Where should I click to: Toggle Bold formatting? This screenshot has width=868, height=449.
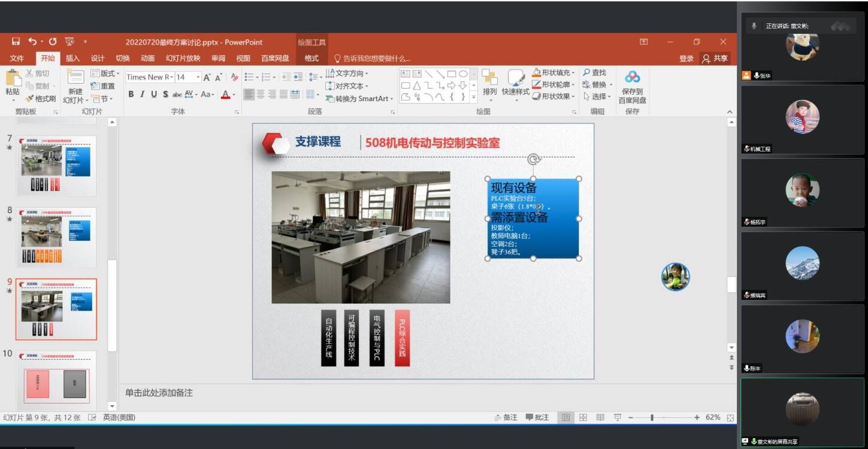pos(131,94)
